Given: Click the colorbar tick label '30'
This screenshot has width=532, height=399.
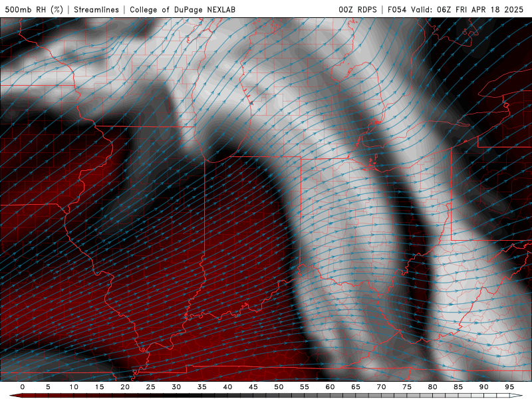Looking at the screenshot, I should [176, 387].
